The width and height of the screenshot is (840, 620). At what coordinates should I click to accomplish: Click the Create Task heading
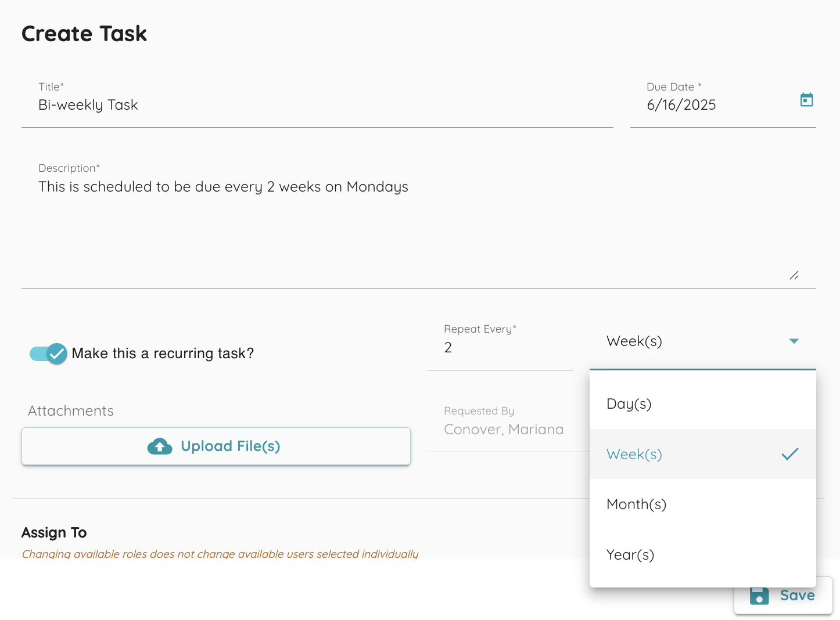pyautogui.click(x=84, y=34)
